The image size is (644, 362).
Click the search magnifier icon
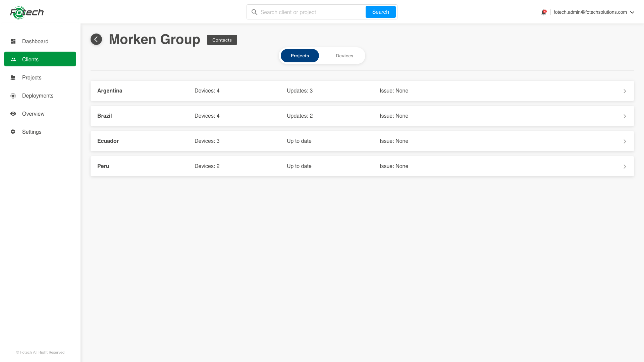254,12
